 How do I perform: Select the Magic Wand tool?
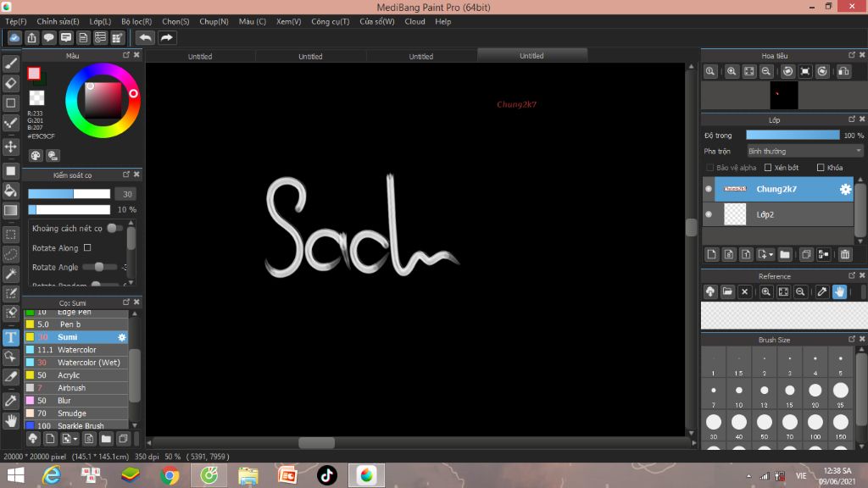coord(10,274)
